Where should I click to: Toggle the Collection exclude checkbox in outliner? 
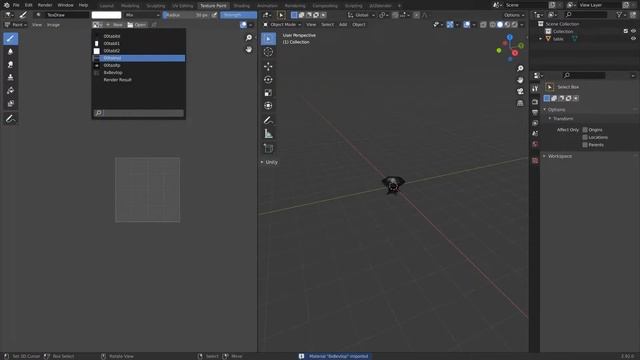click(x=626, y=31)
